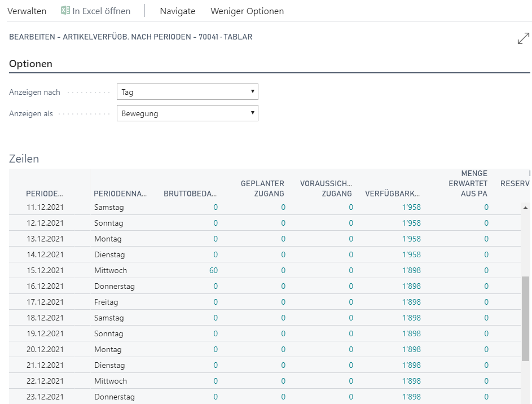Image resolution: width=532 pixels, height=404 pixels.
Task: Open the Anzeigen als dropdown arrow
Action: click(252, 113)
